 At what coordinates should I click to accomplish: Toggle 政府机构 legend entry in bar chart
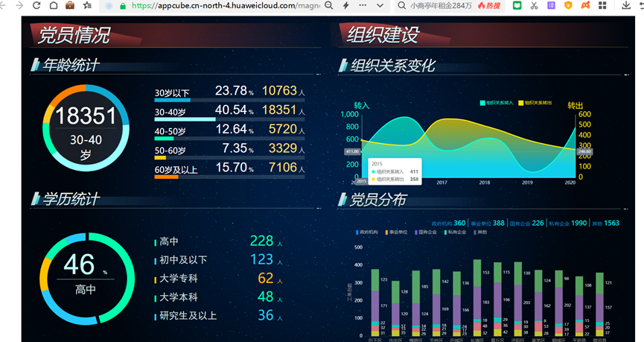pyautogui.click(x=366, y=232)
